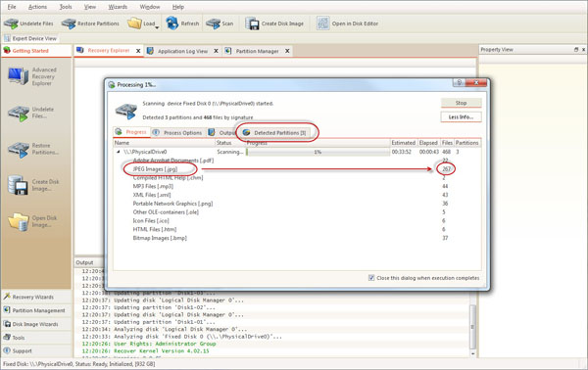Select Compiled HTML Help [.chm] row
The image size is (588, 370).
(296, 177)
